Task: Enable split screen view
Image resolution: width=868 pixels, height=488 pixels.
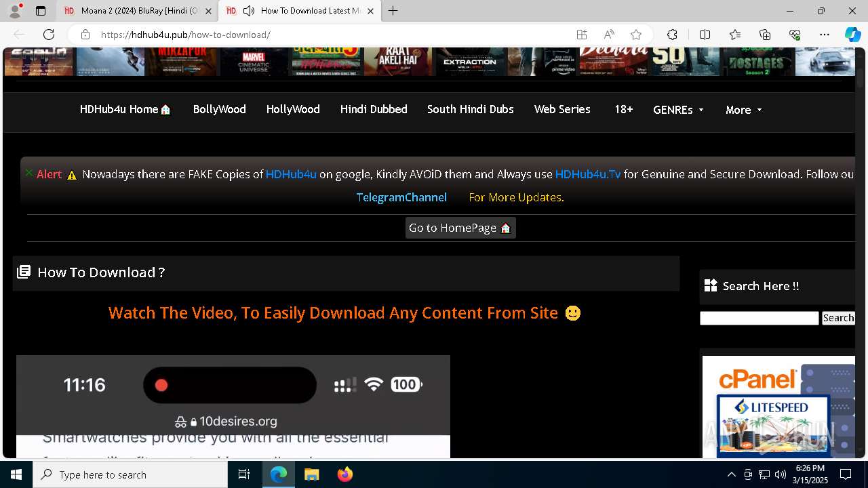Action: coord(705,35)
